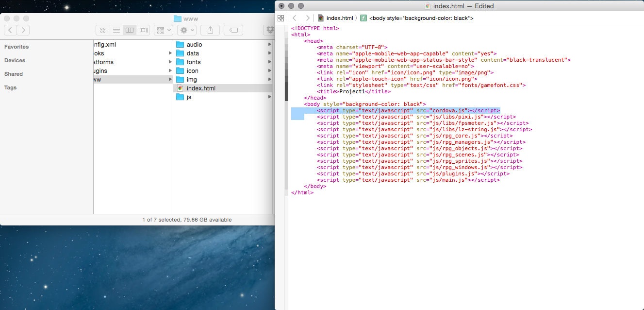Go back in the editor navigation bar
Viewport: 644px width, 310px height.
294,18
